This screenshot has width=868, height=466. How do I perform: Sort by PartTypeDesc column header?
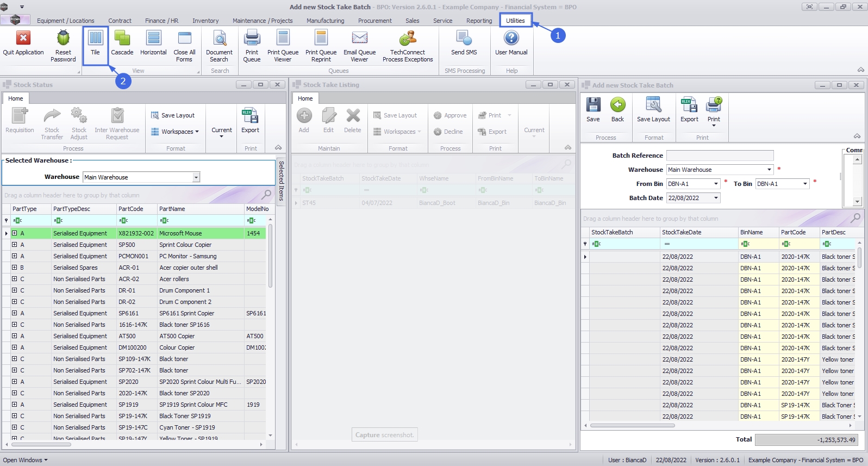click(x=84, y=209)
